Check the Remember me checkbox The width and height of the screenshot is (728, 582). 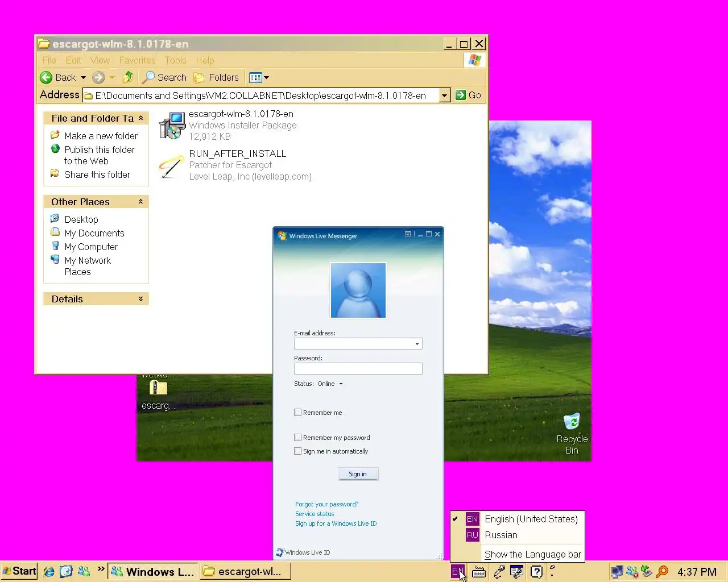[297, 413]
